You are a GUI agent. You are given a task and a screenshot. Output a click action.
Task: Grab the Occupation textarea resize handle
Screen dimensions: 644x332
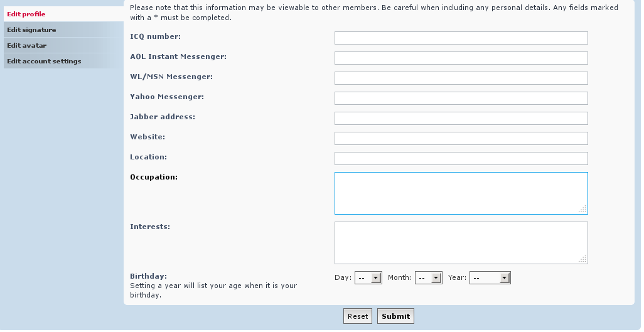[x=582, y=209]
